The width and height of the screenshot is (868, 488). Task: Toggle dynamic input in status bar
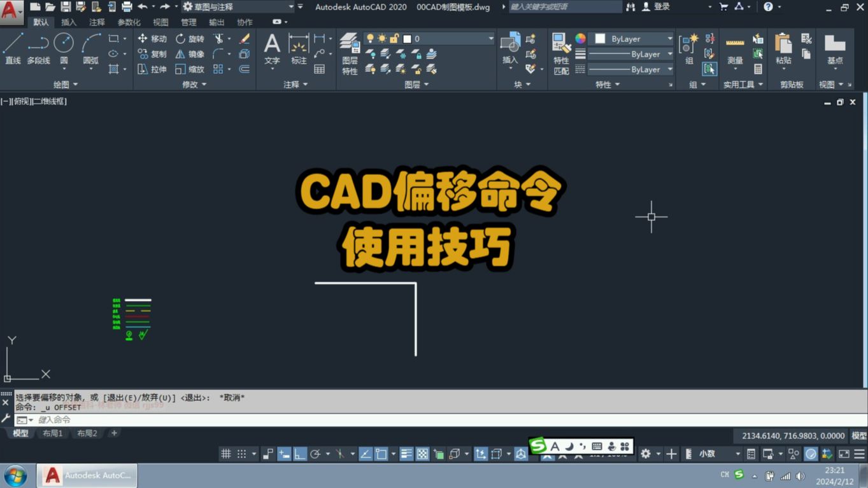[284, 454]
